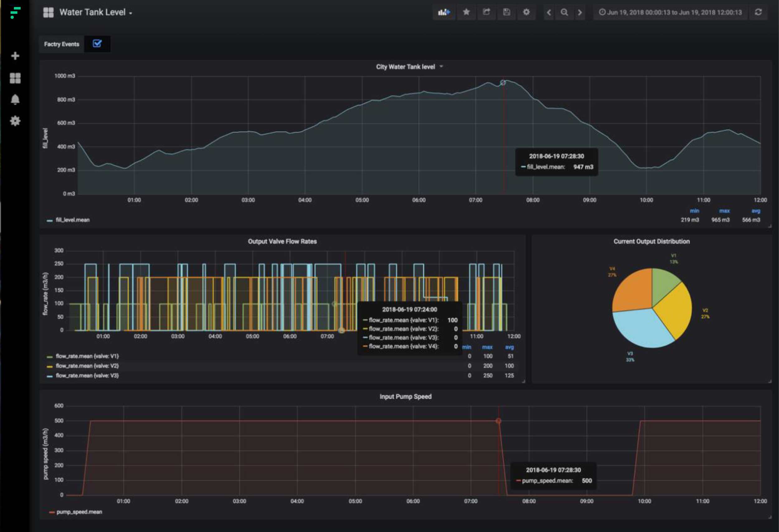Click the 1000 m3 axis label
The height and width of the screenshot is (532, 779).
65,76
